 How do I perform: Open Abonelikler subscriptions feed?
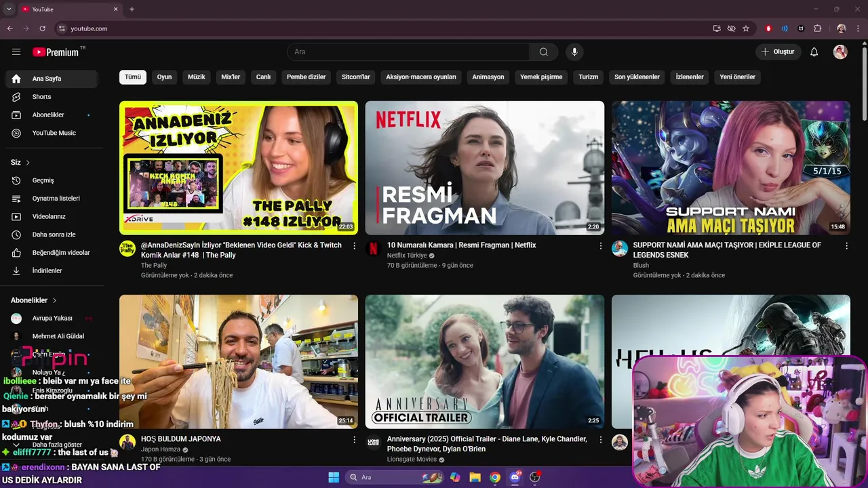[52, 115]
